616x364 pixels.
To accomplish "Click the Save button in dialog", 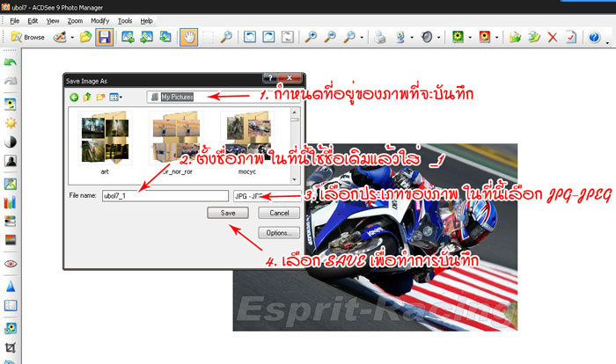I will coord(228,214).
